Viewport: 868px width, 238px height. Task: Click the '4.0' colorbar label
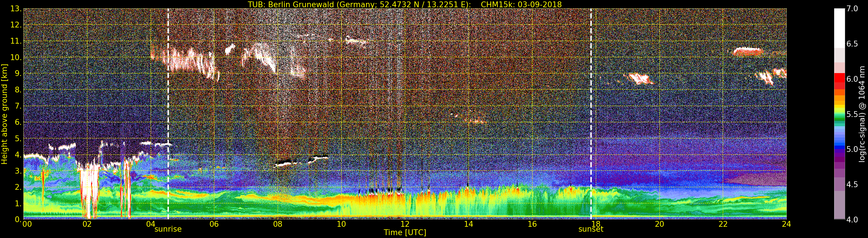coord(852,220)
